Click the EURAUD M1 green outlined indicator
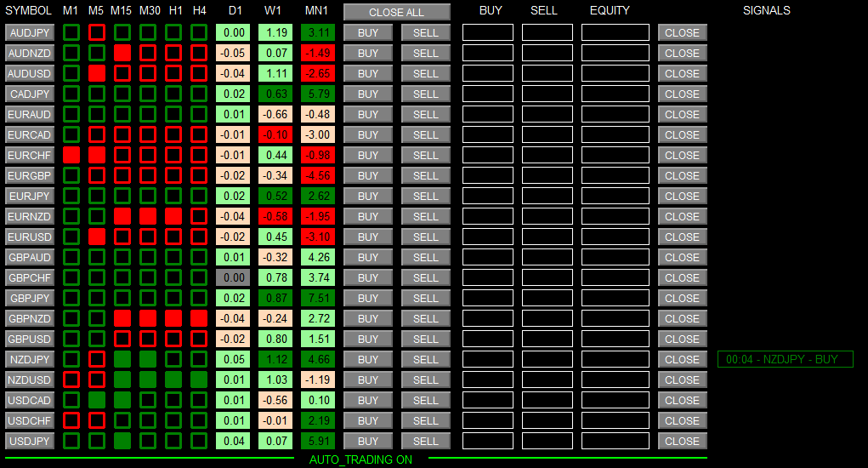This screenshot has width=868, height=468. (x=71, y=115)
